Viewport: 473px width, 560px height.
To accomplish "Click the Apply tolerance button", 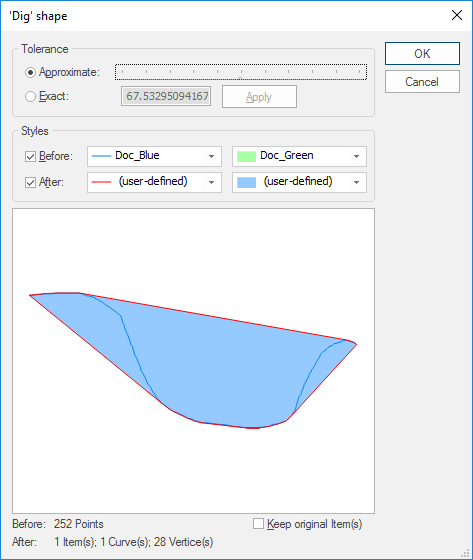I will point(259,96).
